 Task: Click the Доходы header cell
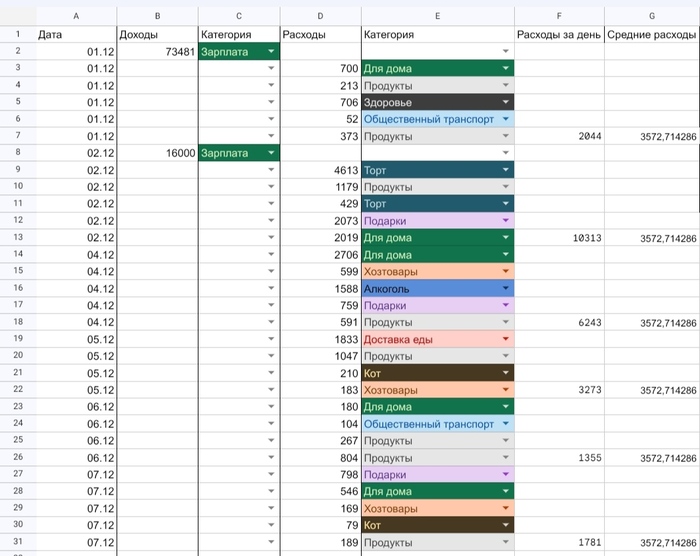(x=158, y=35)
